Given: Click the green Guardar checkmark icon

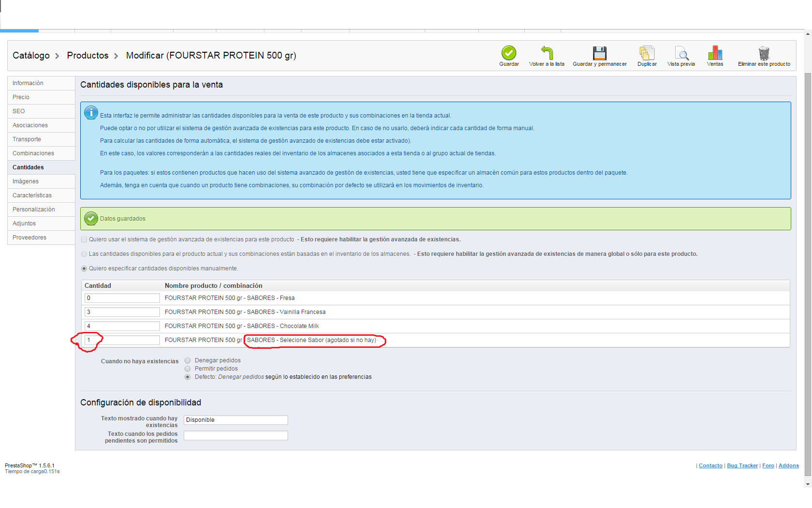Looking at the screenshot, I should pos(509,53).
